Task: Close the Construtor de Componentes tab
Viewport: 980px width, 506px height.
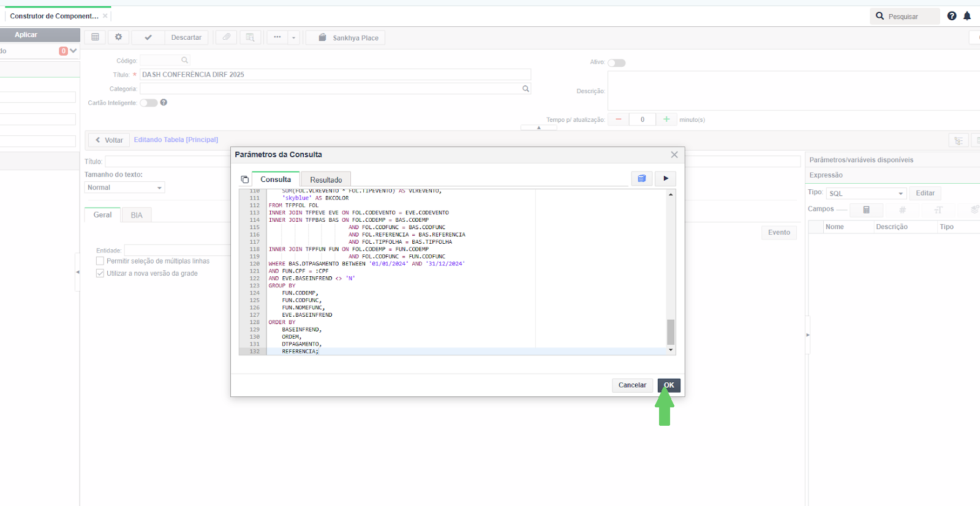Action: click(105, 16)
